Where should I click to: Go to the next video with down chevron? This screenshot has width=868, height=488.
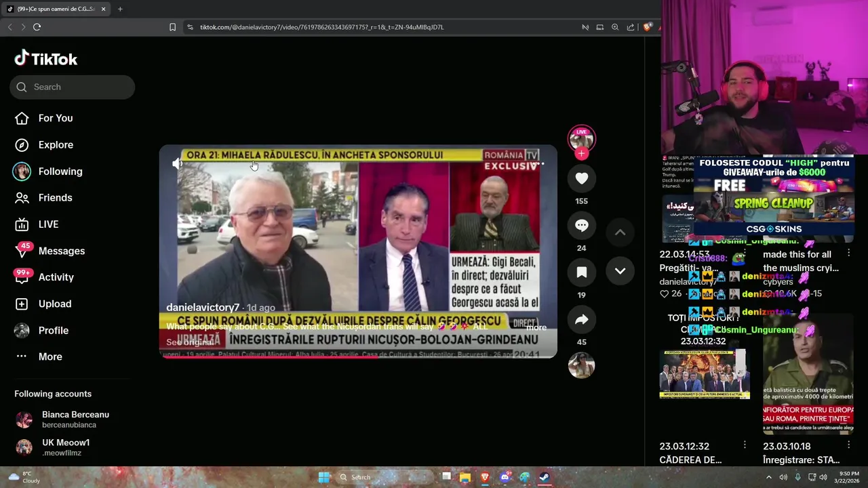point(620,270)
